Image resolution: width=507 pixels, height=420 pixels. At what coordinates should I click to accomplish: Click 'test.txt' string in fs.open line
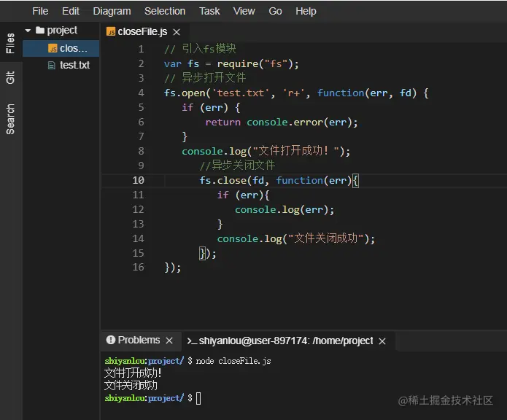coord(240,93)
